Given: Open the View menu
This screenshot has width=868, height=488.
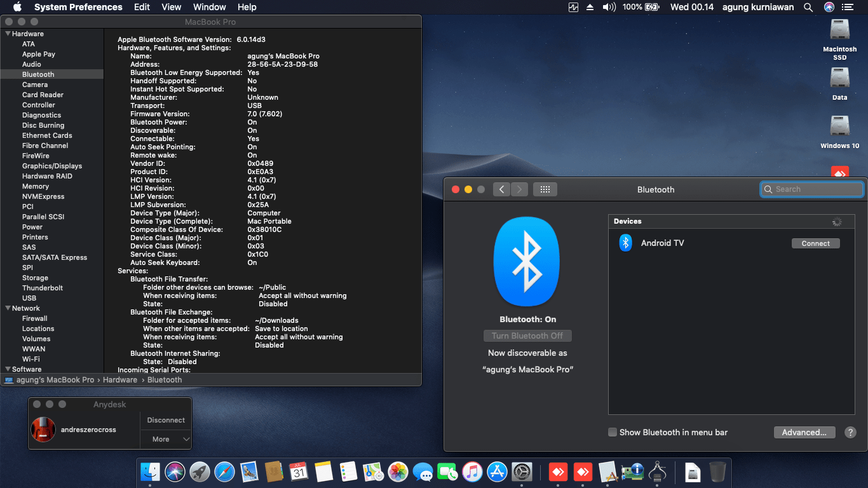Looking at the screenshot, I should coord(171,7).
